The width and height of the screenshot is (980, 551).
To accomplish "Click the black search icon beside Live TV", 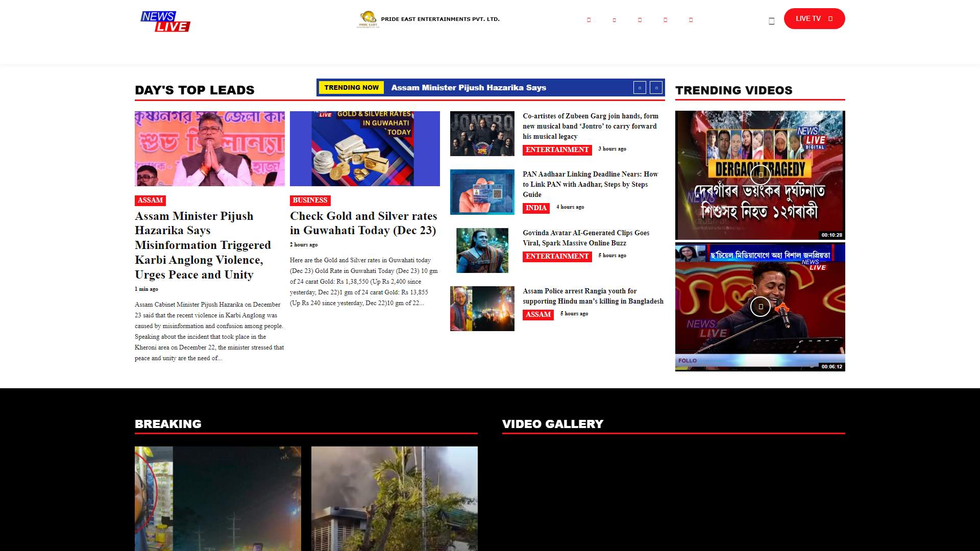I will point(771,21).
